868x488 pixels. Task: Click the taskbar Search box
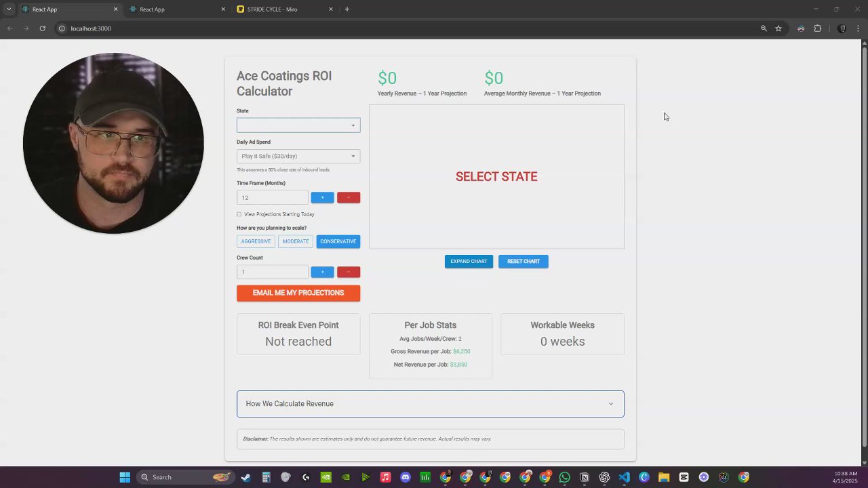185,477
